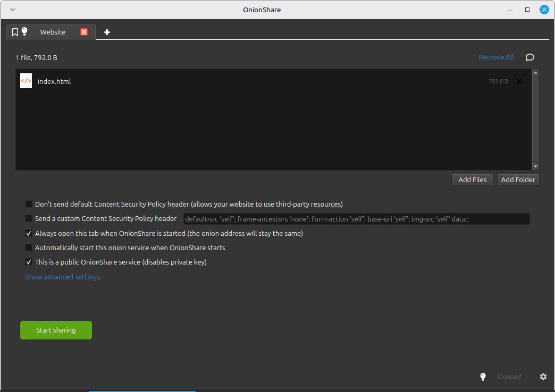The height and width of the screenshot is (392, 555).
Task: Enable sending without default Content Security Policy header
Action: 28,203
